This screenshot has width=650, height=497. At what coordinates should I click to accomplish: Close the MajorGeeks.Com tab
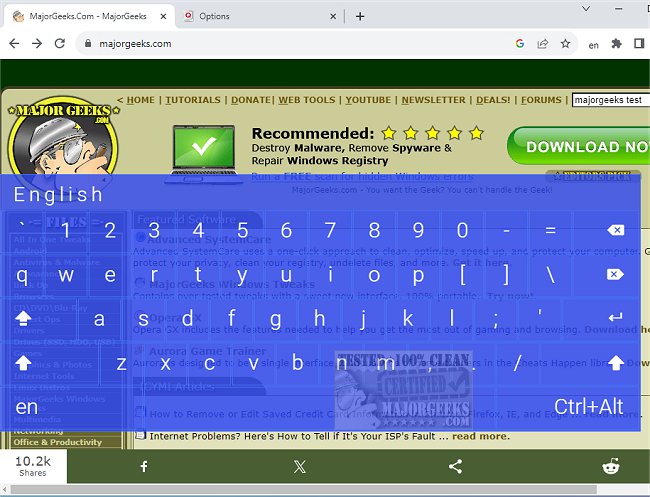tap(163, 16)
